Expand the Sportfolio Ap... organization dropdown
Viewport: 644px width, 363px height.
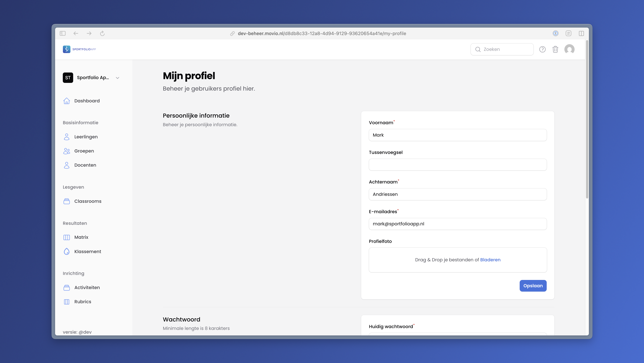118,78
